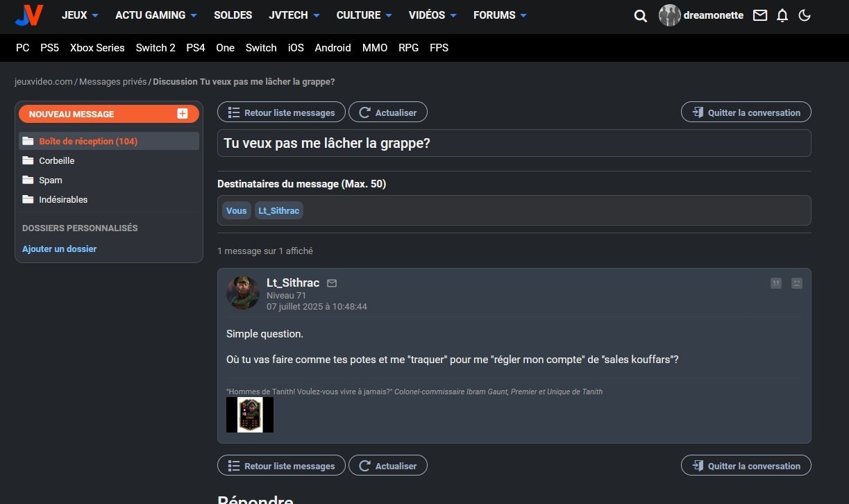
Task: Go to Messages privés breadcrumb link
Action: 113,82
